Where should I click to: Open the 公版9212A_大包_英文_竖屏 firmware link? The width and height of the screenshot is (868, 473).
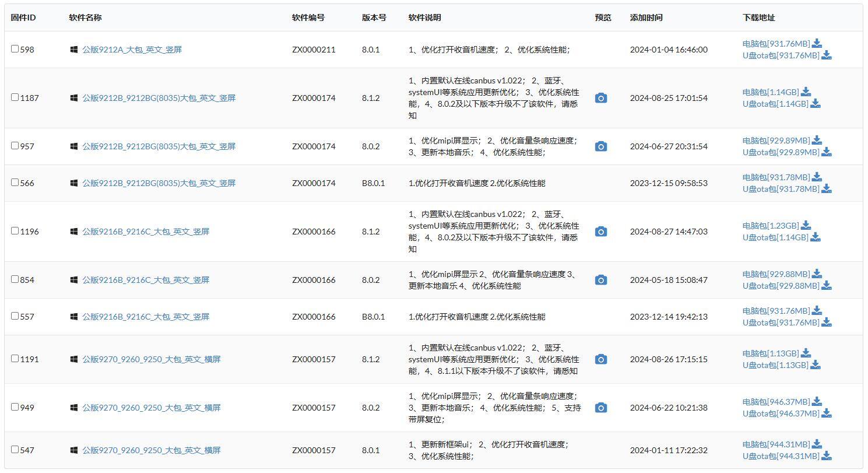tap(132, 50)
